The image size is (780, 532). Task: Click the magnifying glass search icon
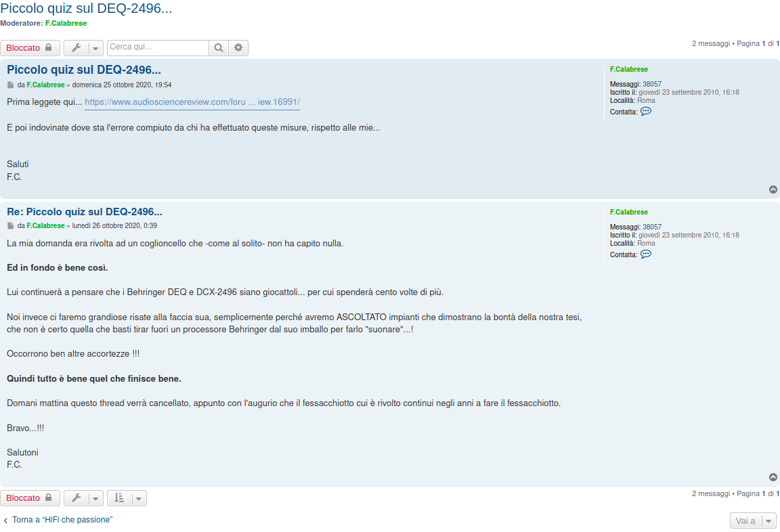coord(219,48)
